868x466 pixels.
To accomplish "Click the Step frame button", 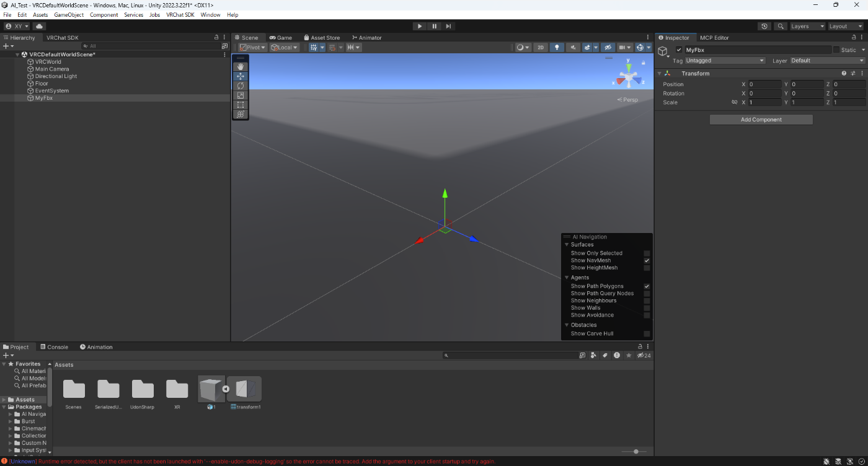I will 448,26.
